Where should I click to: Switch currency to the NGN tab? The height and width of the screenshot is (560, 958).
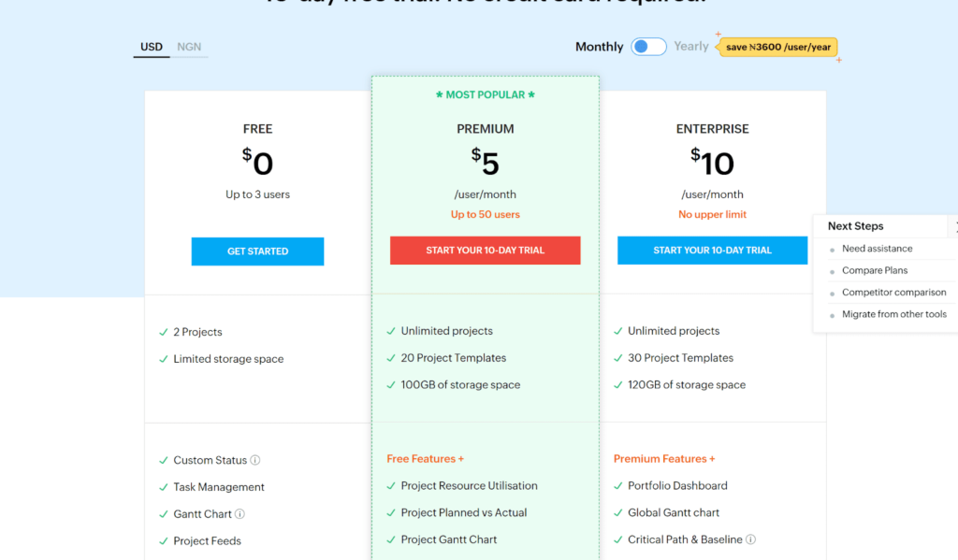189,47
